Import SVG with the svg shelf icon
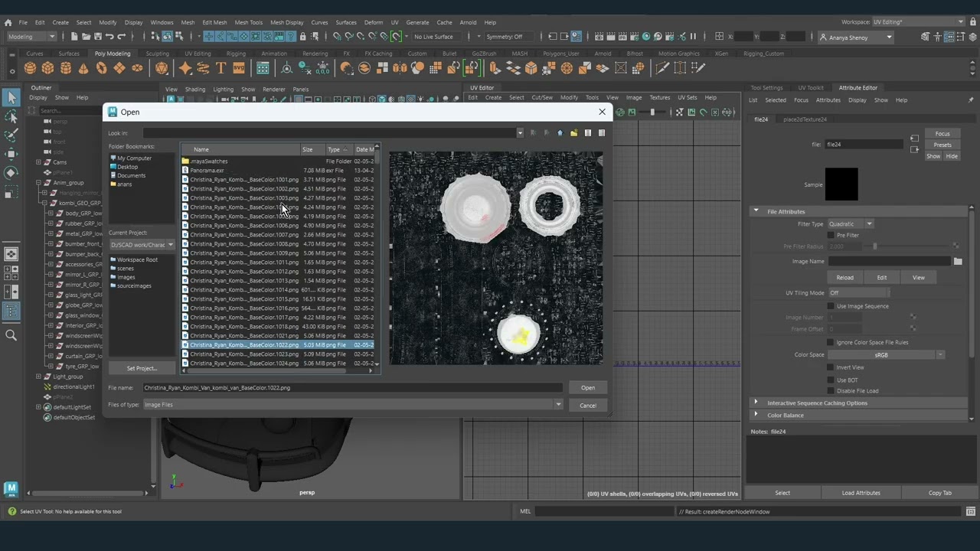Viewport: 980px width, 551px height. coord(238,68)
